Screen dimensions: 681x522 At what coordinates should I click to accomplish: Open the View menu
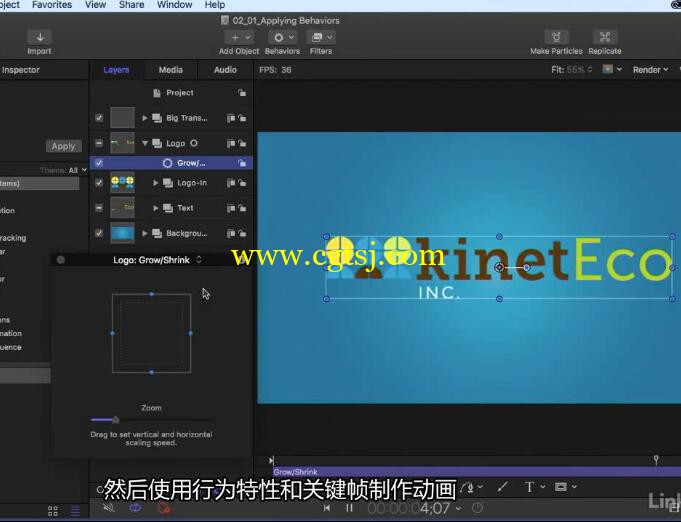click(96, 5)
